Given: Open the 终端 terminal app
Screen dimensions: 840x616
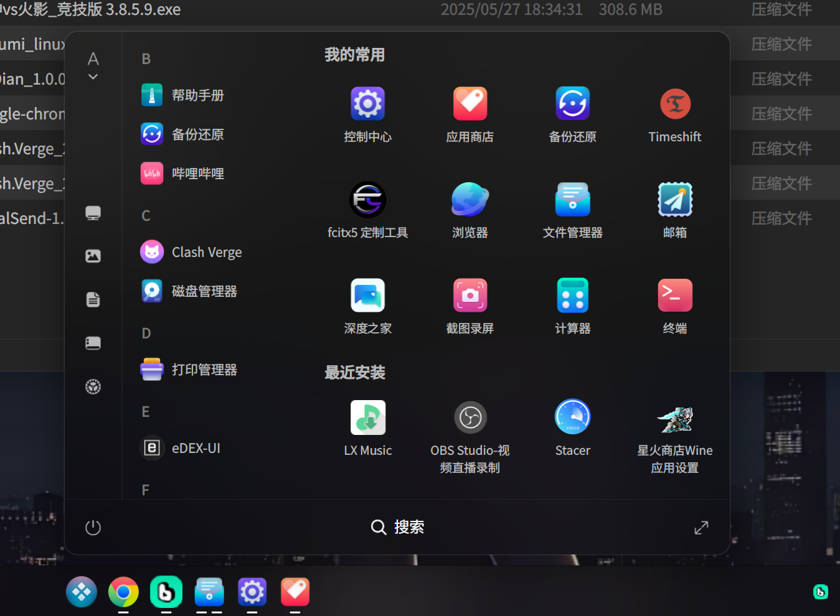Looking at the screenshot, I should click(675, 307).
